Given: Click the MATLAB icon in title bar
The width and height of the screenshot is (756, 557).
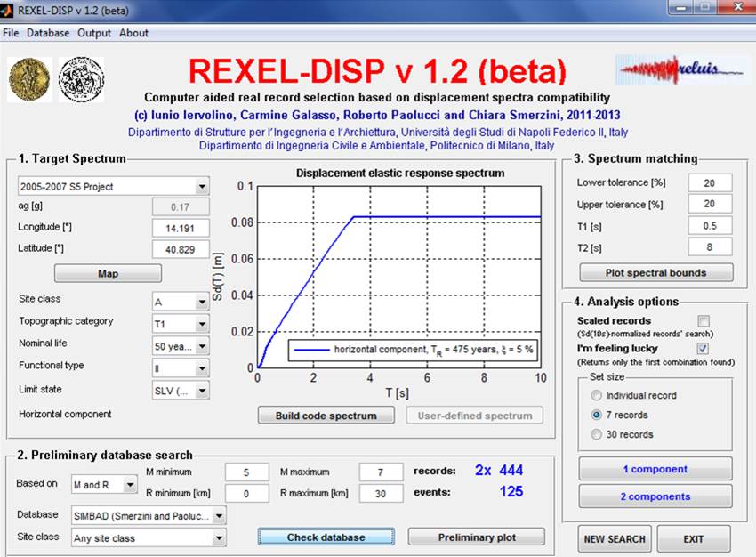Looking at the screenshot, I should pyautogui.click(x=7, y=10).
